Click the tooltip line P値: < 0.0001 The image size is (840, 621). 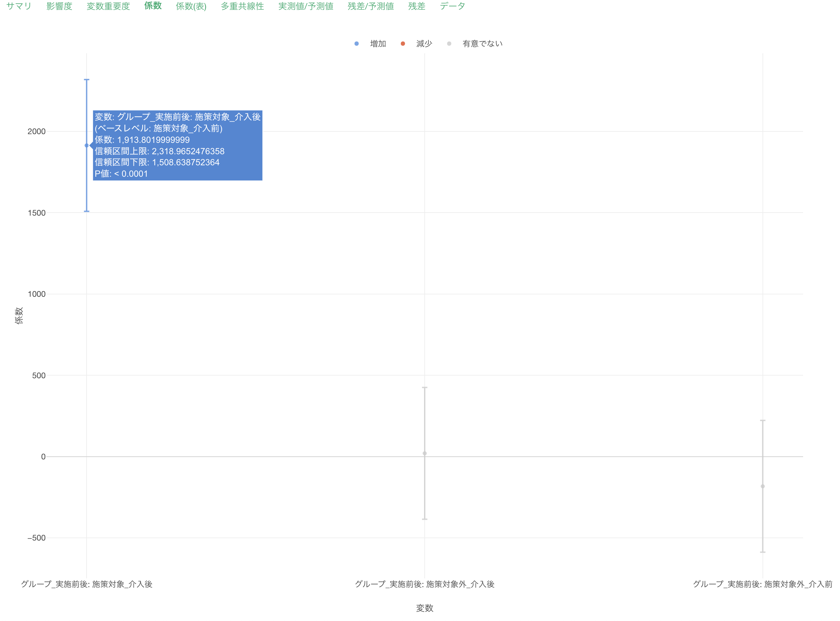[121, 174]
